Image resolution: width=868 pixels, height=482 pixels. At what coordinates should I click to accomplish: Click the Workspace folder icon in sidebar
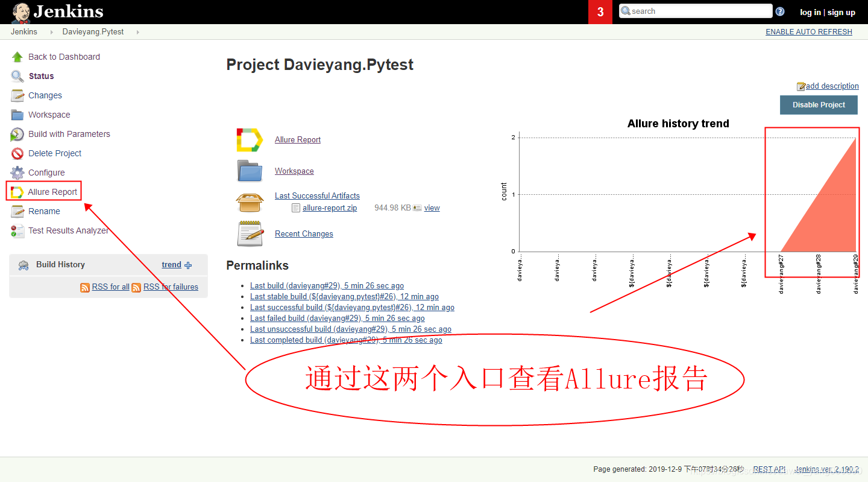click(17, 115)
